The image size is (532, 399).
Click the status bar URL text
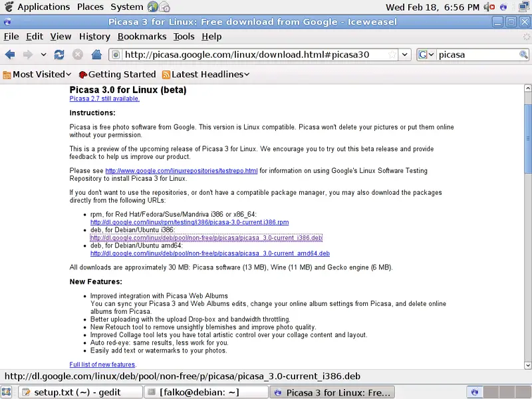(182, 376)
